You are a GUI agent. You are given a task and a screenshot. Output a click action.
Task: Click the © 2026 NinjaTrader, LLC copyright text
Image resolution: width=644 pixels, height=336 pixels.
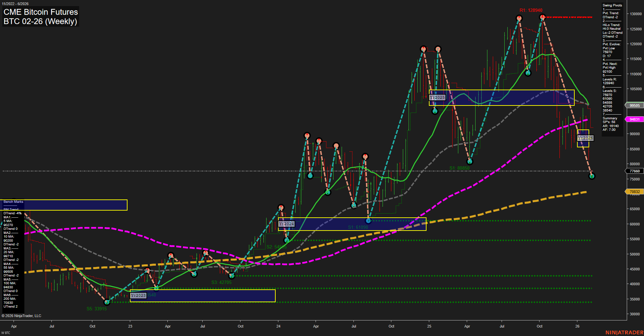[21, 315]
